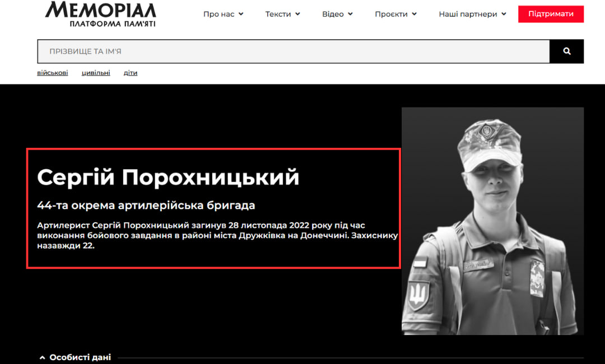This screenshot has height=364, width=605.
Task: Click the red Підтримати button
Action: (x=551, y=14)
